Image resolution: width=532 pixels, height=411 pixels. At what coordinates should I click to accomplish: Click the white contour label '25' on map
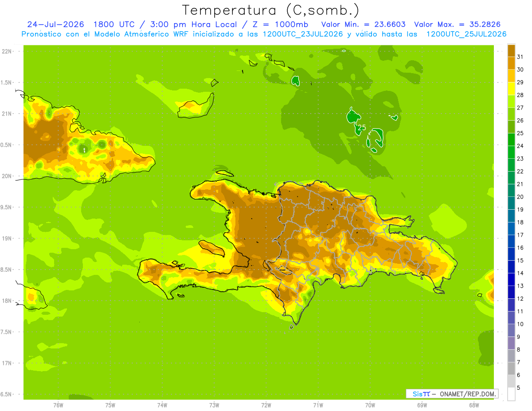(x=362, y=128)
